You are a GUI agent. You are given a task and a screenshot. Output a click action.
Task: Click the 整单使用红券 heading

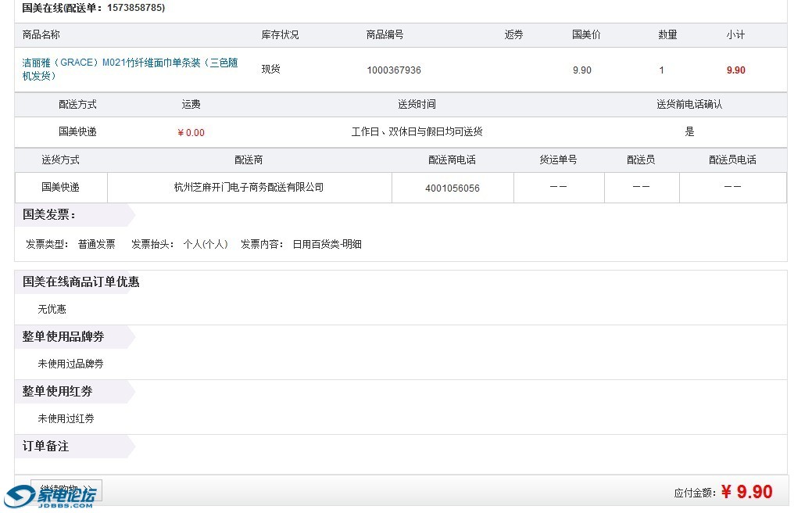57,391
